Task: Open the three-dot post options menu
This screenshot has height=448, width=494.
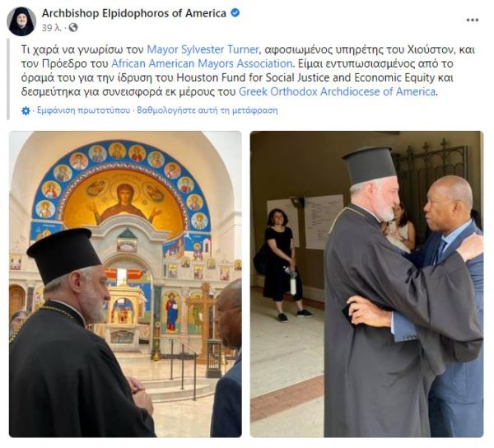Action: (x=473, y=20)
